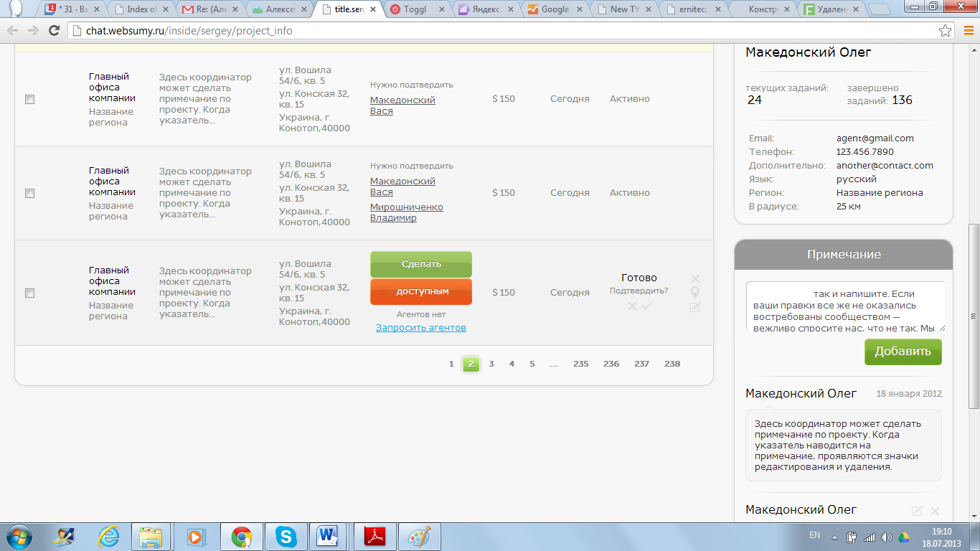
Task: Tick the checkbox of the second project row
Action: 29,194
